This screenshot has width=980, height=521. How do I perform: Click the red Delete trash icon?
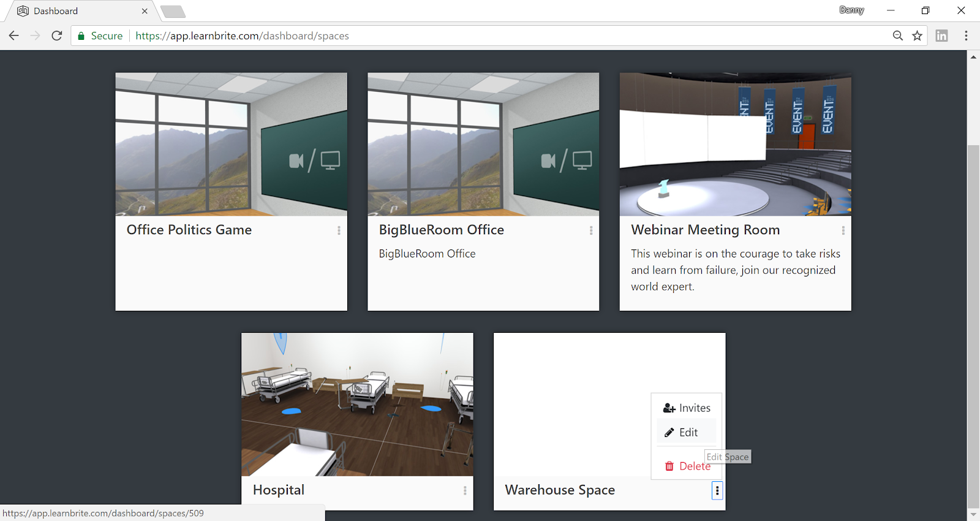pyautogui.click(x=669, y=466)
